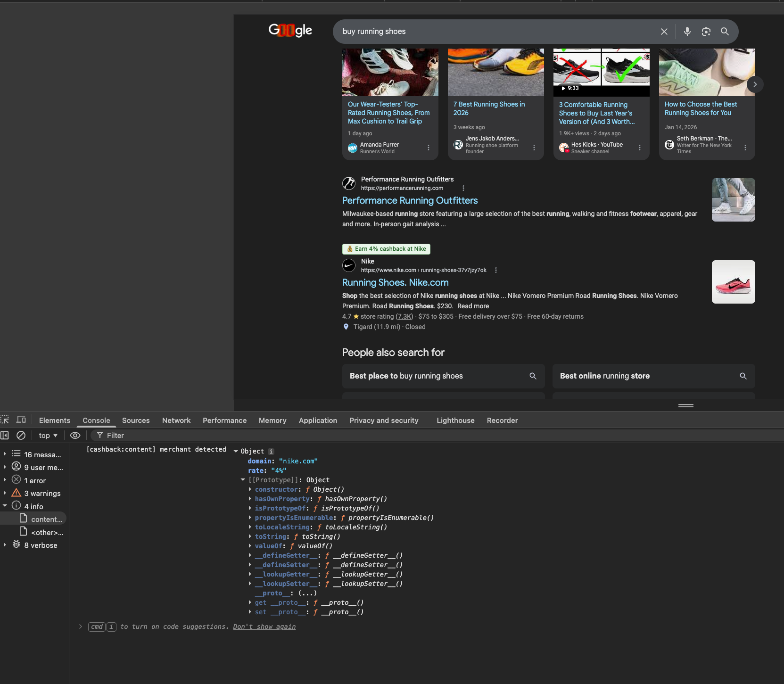Image resolution: width=784 pixels, height=684 pixels.
Task: Select the content script info filter
Action: 46,519
